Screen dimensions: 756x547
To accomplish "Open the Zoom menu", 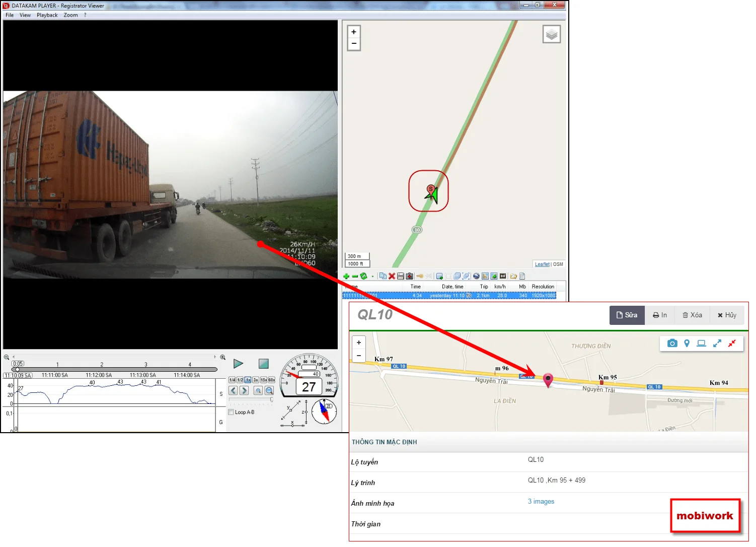I will coord(70,15).
